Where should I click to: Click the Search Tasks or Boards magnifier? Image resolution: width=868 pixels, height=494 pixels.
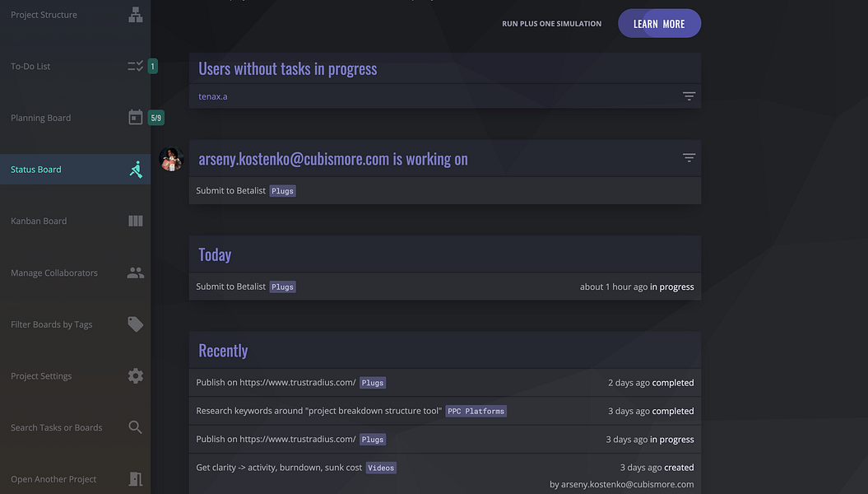(136, 427)
